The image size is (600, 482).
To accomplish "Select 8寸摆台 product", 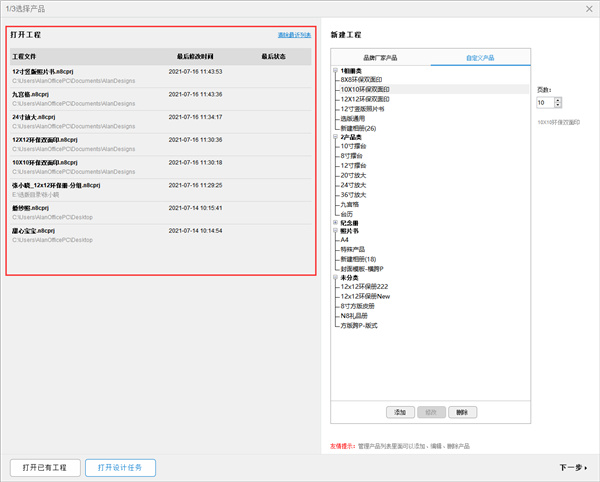I will (x=351, y=156).
